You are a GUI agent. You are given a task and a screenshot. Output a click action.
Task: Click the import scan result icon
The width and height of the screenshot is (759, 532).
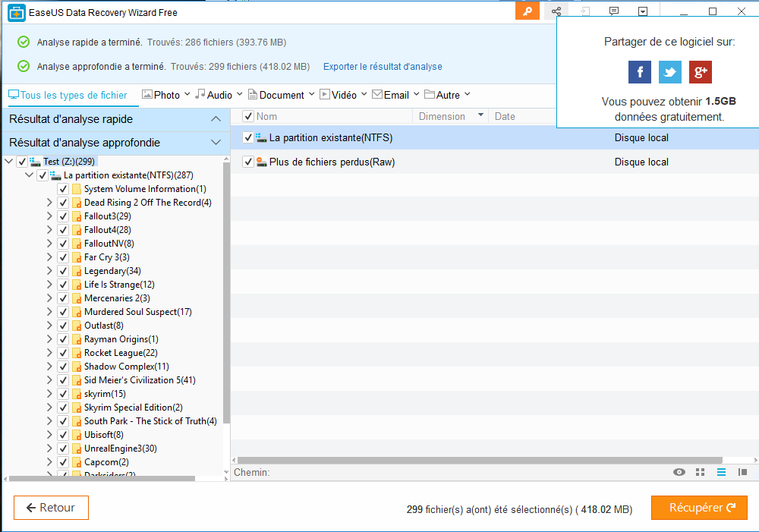pyautogui.click(x=585, y=11)
